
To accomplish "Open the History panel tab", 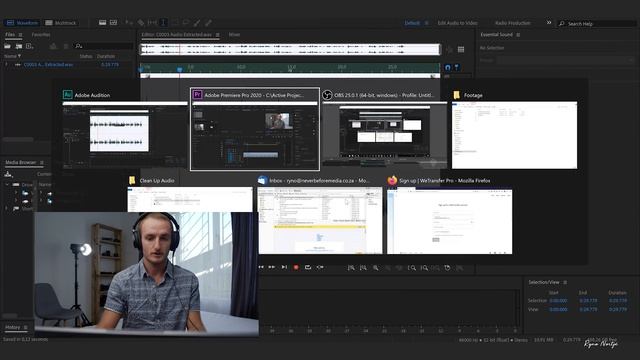I will (12, 327).
